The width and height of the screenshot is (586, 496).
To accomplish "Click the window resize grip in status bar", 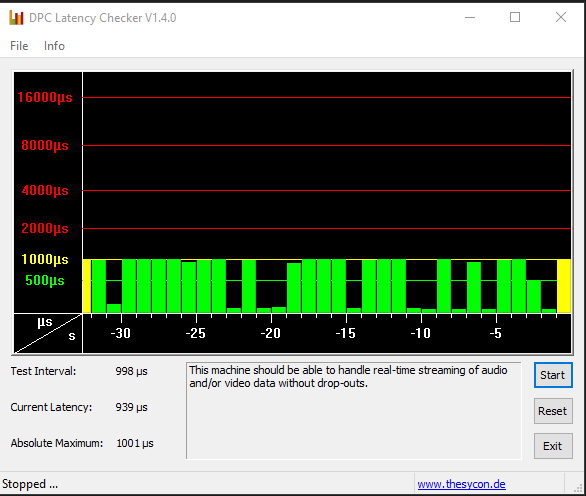I will pos(578,487).
